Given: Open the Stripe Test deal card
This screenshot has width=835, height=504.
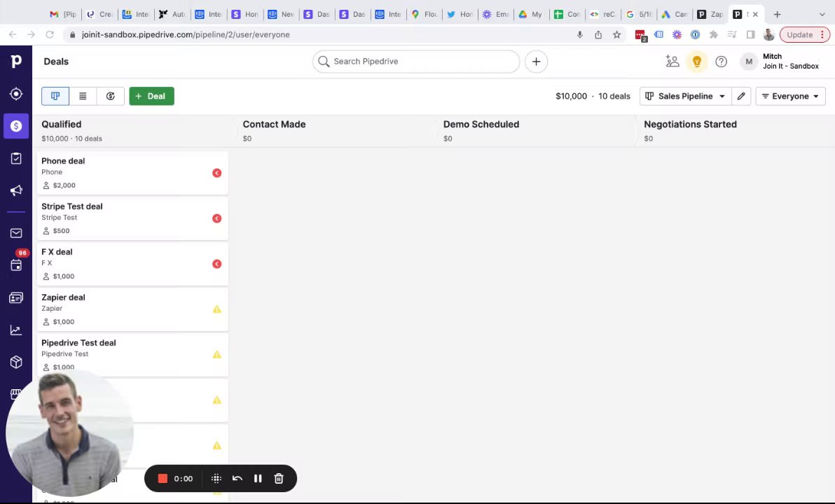Looking at the screenshot, I should click(x=132, y=218).
